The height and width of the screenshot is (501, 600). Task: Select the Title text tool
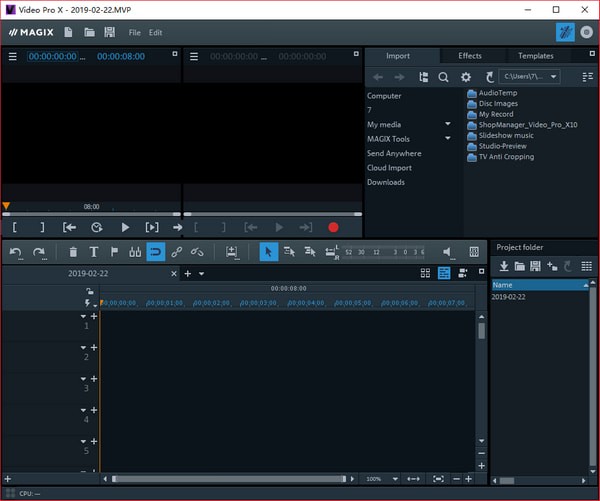(94, 252)
